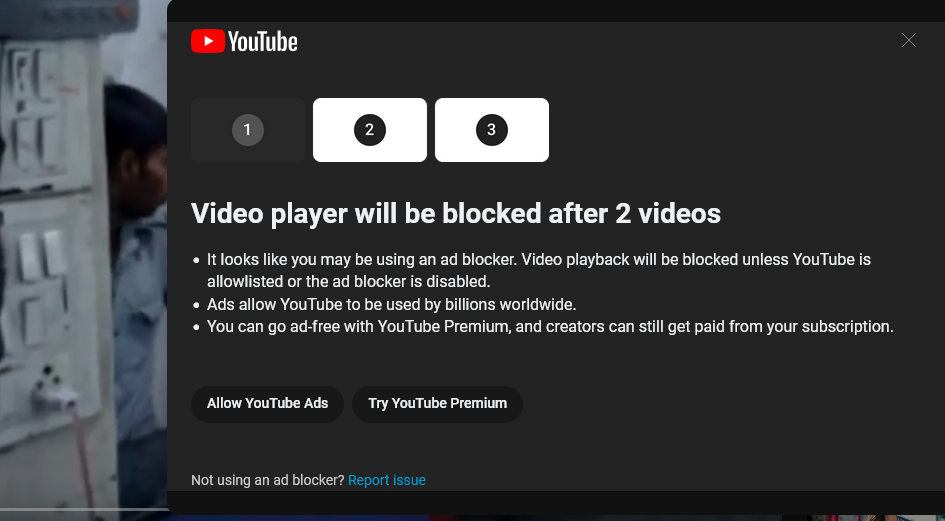This screenshot has width=945, height=521.
Task: Click the gray number 1 circle
Action: coord(248,130)
